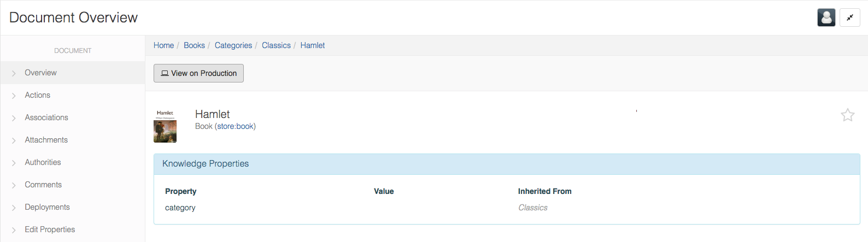Click the Hamlet book cover thumbnail
Viewport: 868px width, 242px height.
click(165, 127)
